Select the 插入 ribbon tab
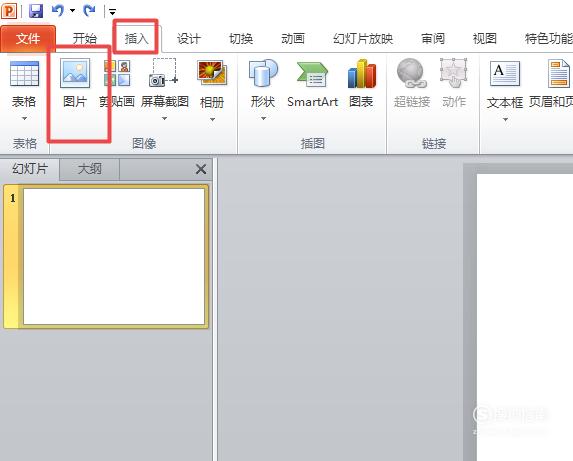The width and height of the screenshot is (573, 461). click(136, 38)
